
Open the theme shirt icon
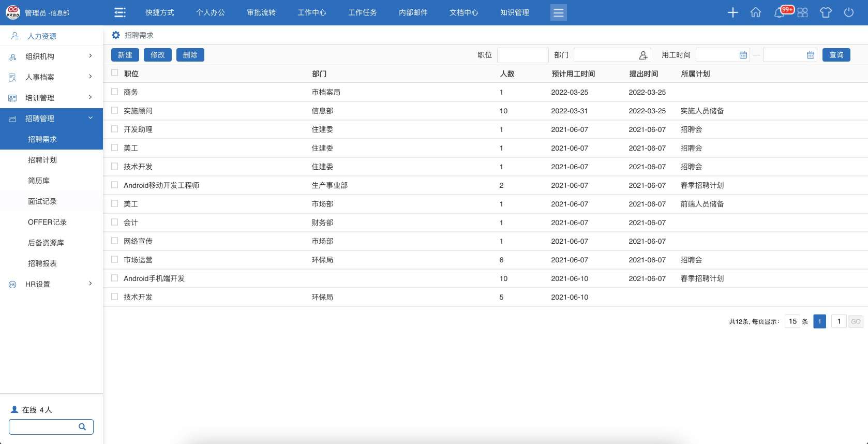click(825, 12)
